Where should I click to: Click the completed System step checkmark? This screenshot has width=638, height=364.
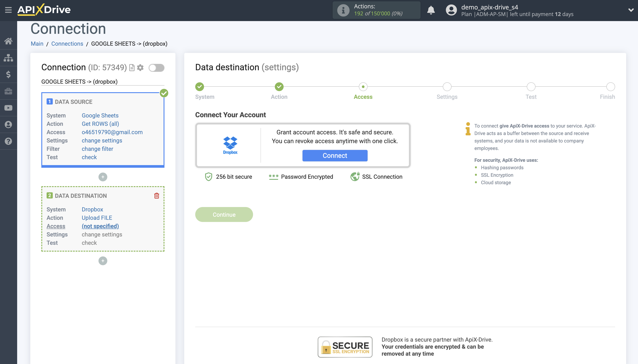click(199, 87)
